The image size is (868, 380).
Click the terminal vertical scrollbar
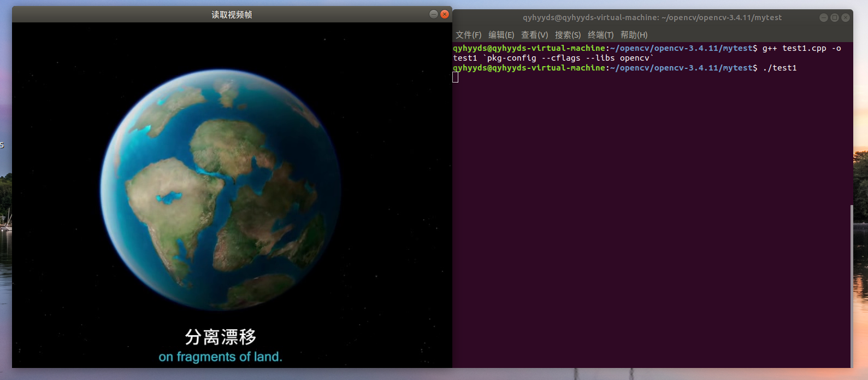point(851,286)
